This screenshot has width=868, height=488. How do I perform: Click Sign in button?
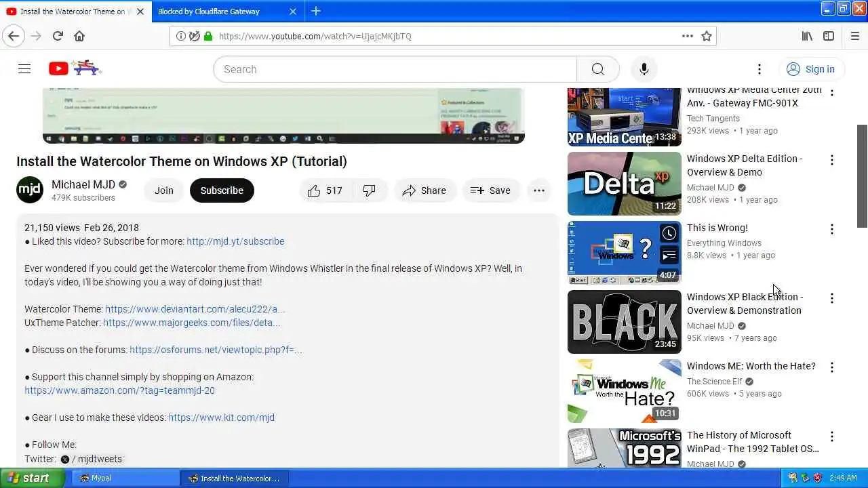coord(811,69)
